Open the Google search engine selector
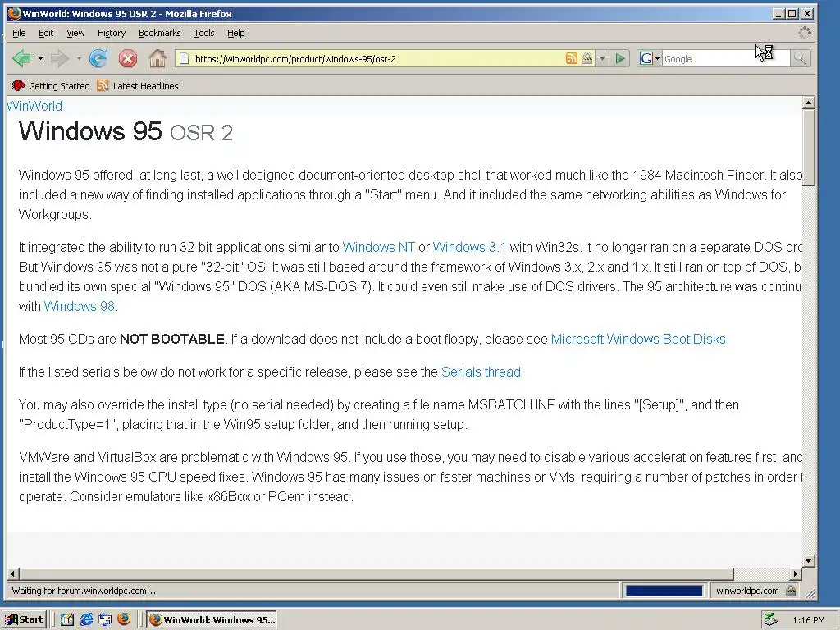The width and height of the screenshot is (840, 630). [x=649, y=58]
